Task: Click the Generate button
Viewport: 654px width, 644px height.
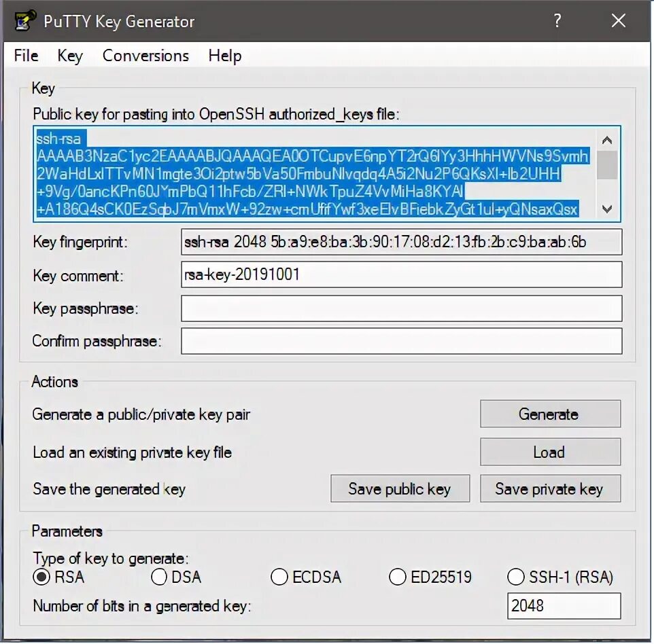Action: coord(550,414)
